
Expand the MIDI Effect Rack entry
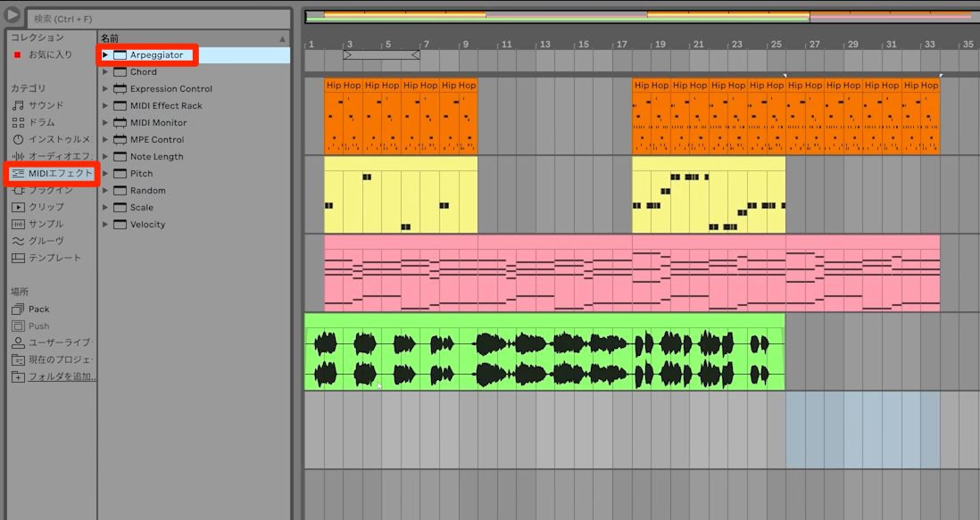tap(105, 105)
